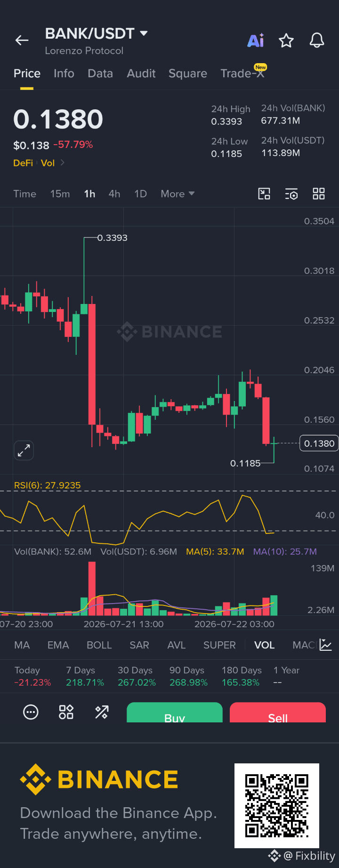
Task: Tap the red Sell button
Action: click(278, 712)
